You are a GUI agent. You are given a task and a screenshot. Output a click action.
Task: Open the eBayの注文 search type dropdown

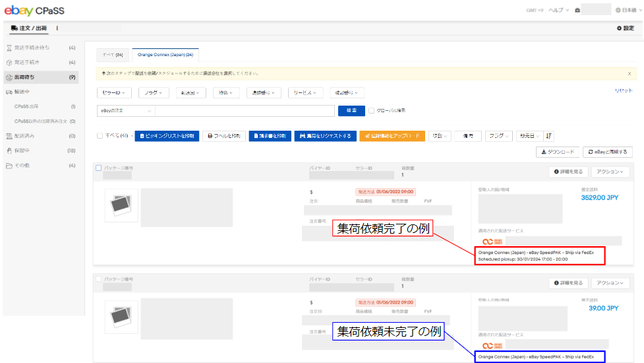(125, 111)
